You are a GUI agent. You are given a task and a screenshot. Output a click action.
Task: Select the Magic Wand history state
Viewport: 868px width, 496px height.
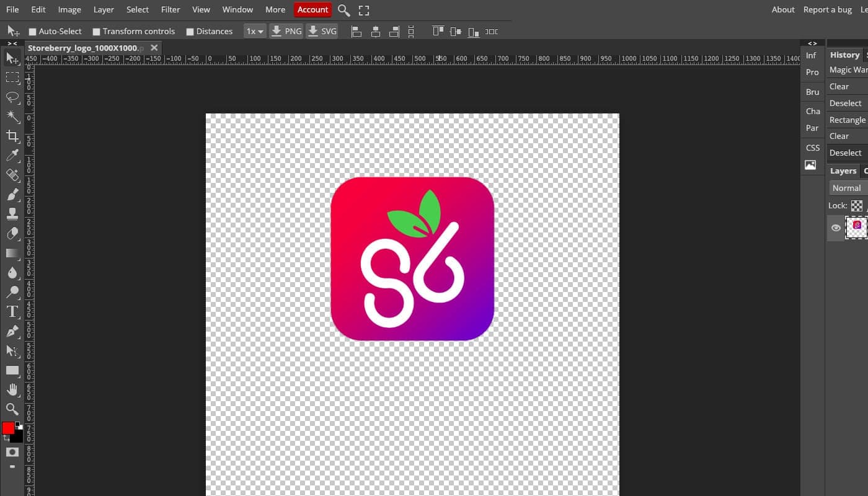(x=848, y=69)
